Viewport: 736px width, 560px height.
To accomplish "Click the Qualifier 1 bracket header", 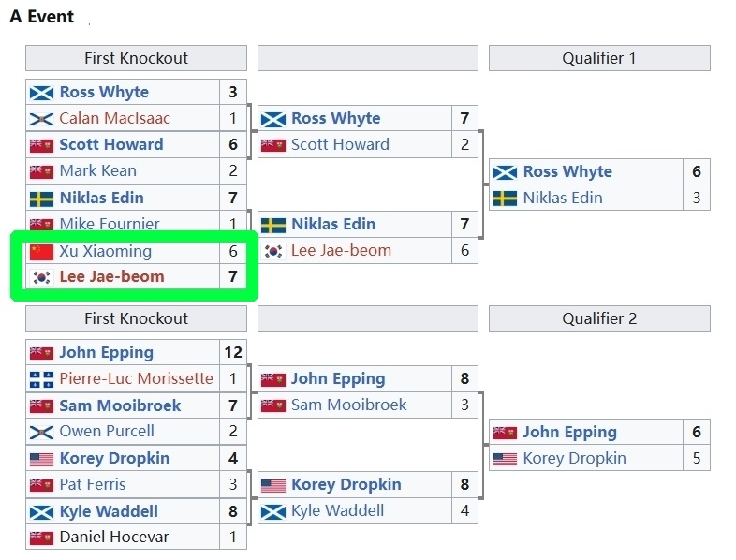I will coord(599,58).
